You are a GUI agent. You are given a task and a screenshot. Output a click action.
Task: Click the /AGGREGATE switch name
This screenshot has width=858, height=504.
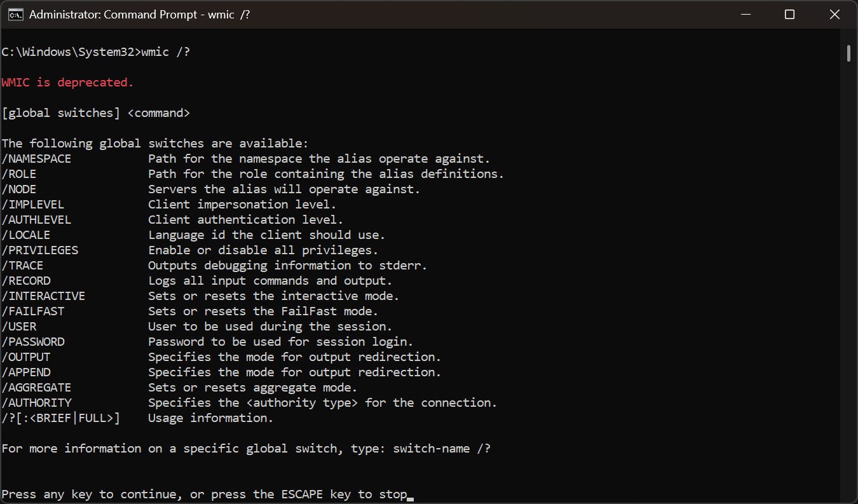click(36, 388)
